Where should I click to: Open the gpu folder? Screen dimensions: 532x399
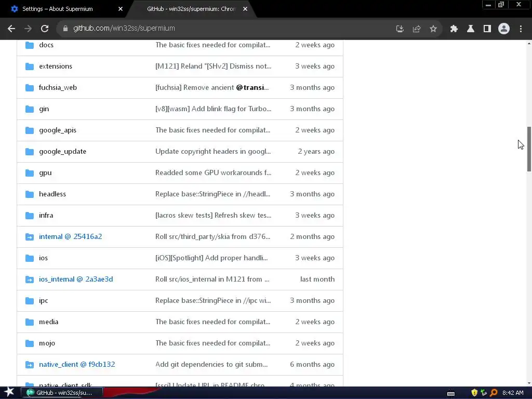point(46,172)
